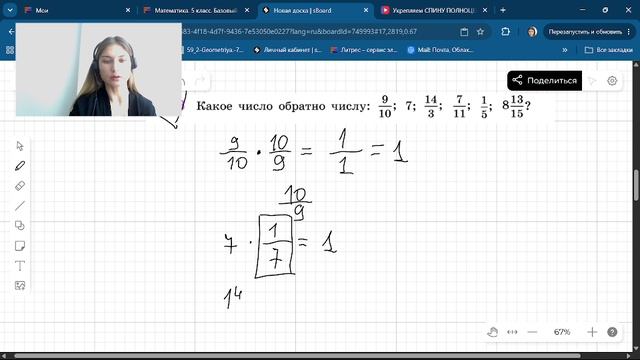Switch to Укрепляем СПИНУ tab
The width and height of the screenshot is (640, 360).
pos(434,10)
